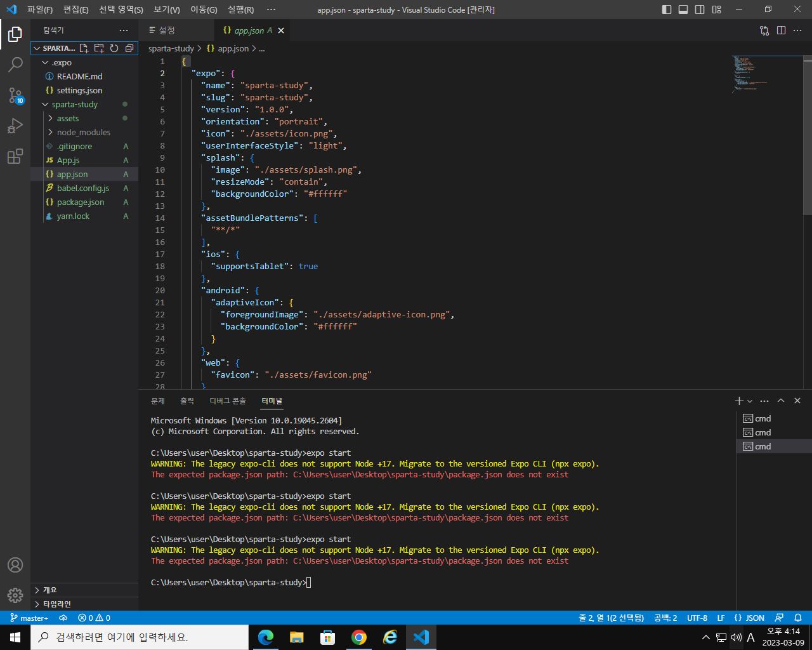Change UTF-8 file encoding
812x650 pixels.
[697, 618]
